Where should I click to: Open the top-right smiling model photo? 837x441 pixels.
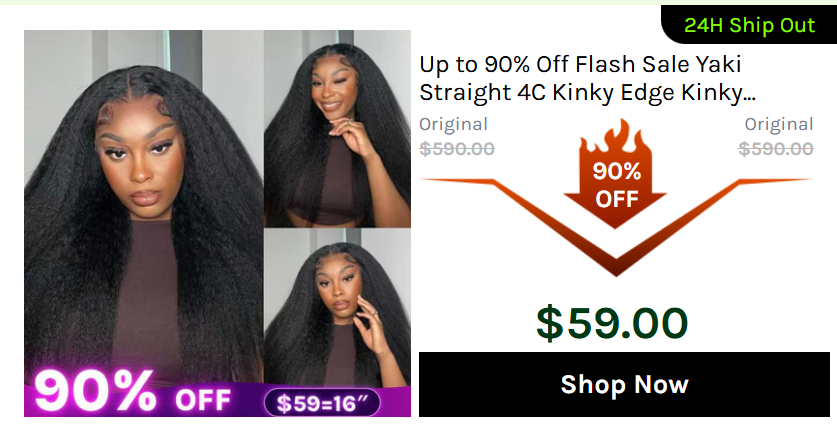point(337,129)
